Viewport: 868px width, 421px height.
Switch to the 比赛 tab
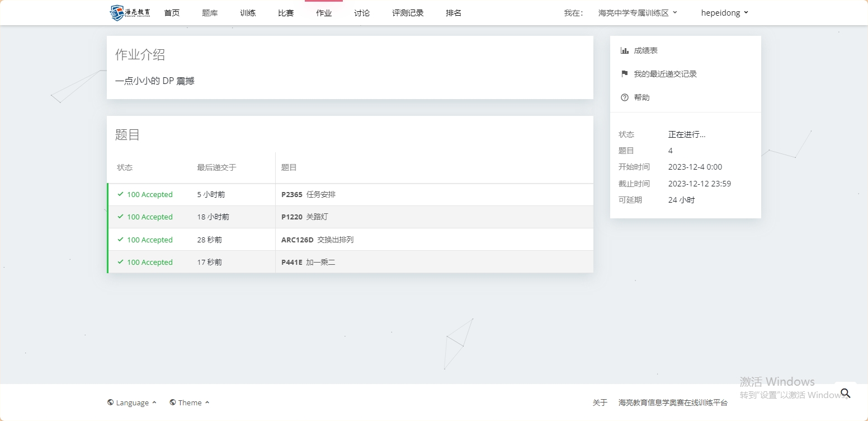click(x=286, y=13)
